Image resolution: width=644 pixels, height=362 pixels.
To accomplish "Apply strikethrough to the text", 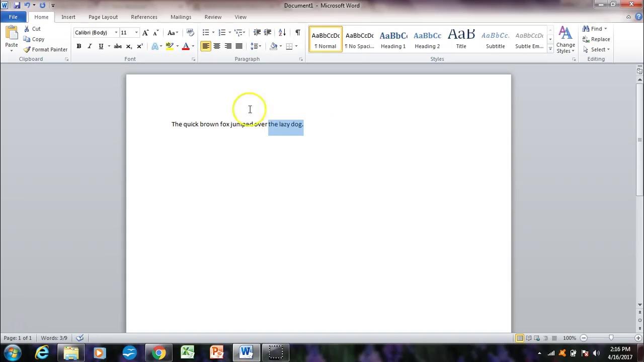I will tap(117, 46).
